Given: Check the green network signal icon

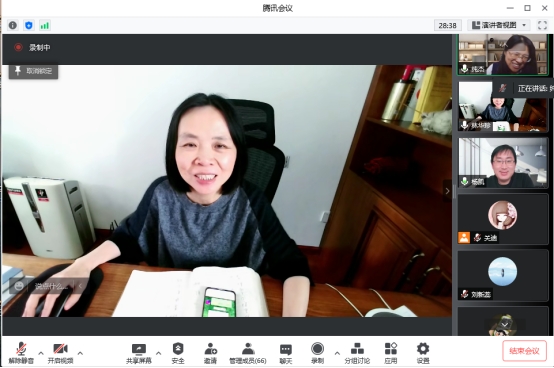Looking at the screenshot, I should click(45, 25).
